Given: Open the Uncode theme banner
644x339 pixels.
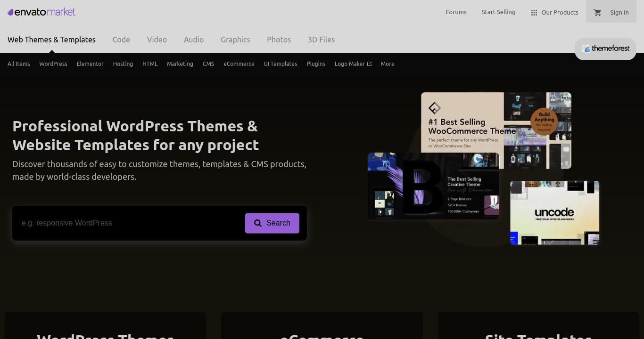Looking at the screenshot, I should pos(555,213).
